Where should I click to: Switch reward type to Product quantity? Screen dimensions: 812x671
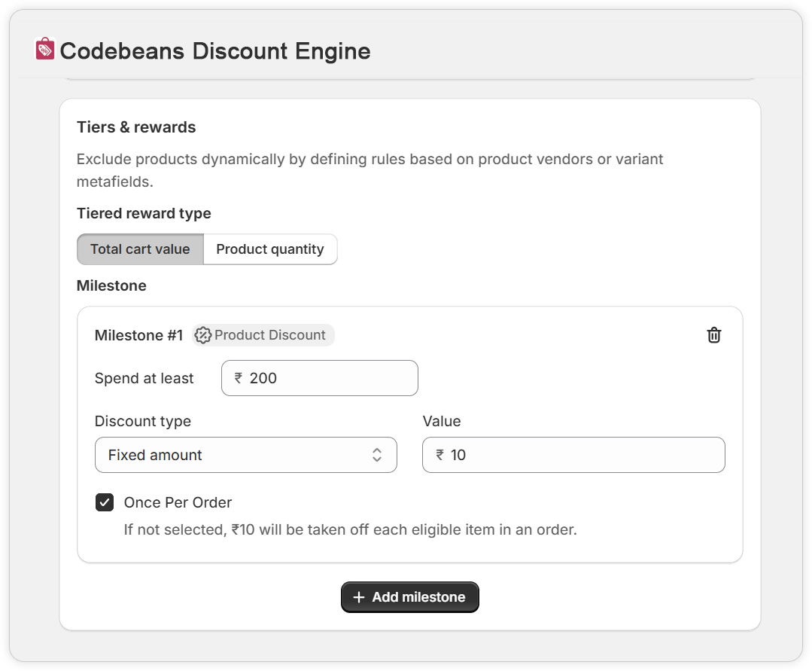pos(270,249)
